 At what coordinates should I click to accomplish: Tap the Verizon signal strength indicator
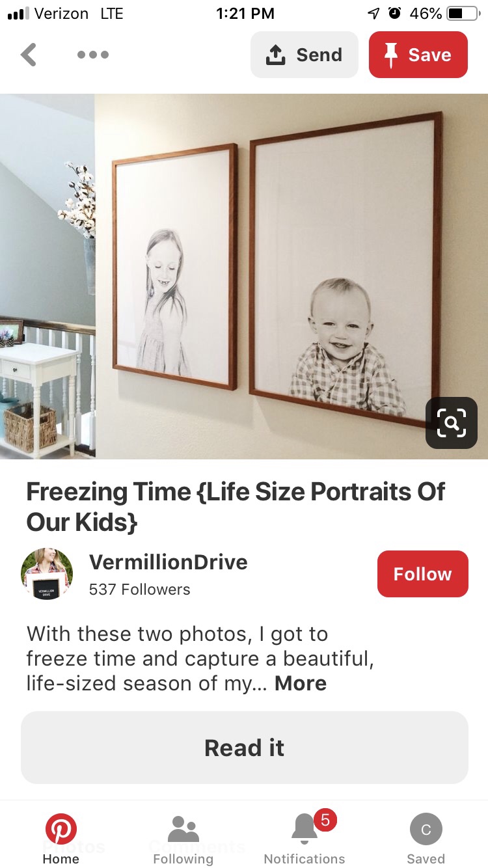(18, 13)
